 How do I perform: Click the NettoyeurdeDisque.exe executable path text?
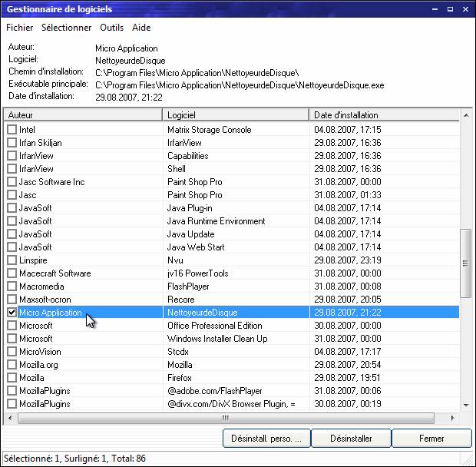click(x=240, y=85)
